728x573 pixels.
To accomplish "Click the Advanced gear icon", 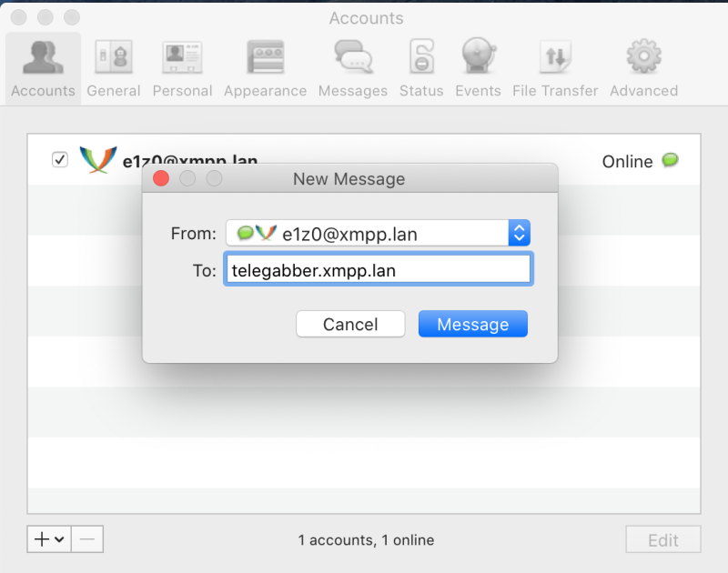I will coord(644,56).
